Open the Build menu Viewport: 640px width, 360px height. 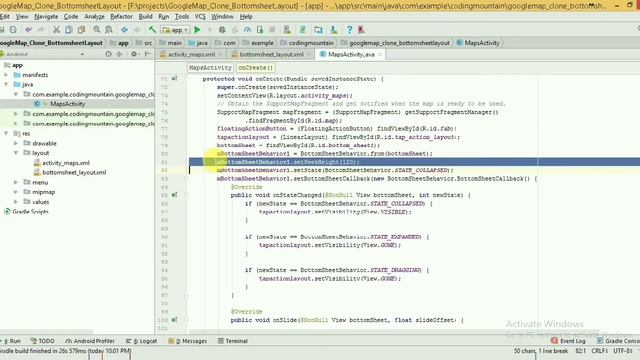click(146, 17)
